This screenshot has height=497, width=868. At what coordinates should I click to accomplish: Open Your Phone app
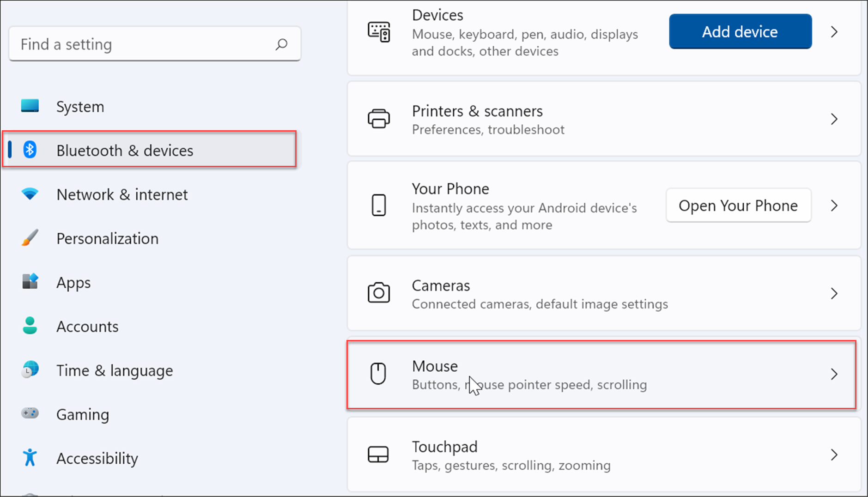(x=738, y=205)
